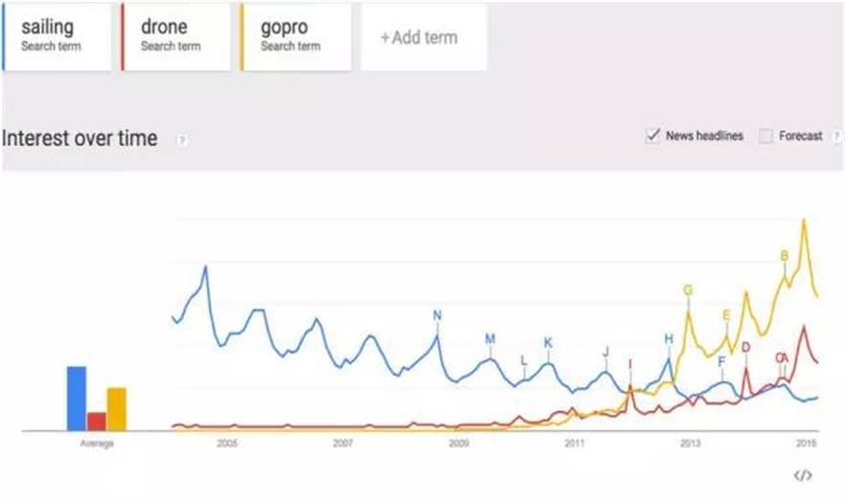The width and height of the screenshot is (845, 504).
Task: Click the yellow gopro average bar
Action: click(116, 409)
